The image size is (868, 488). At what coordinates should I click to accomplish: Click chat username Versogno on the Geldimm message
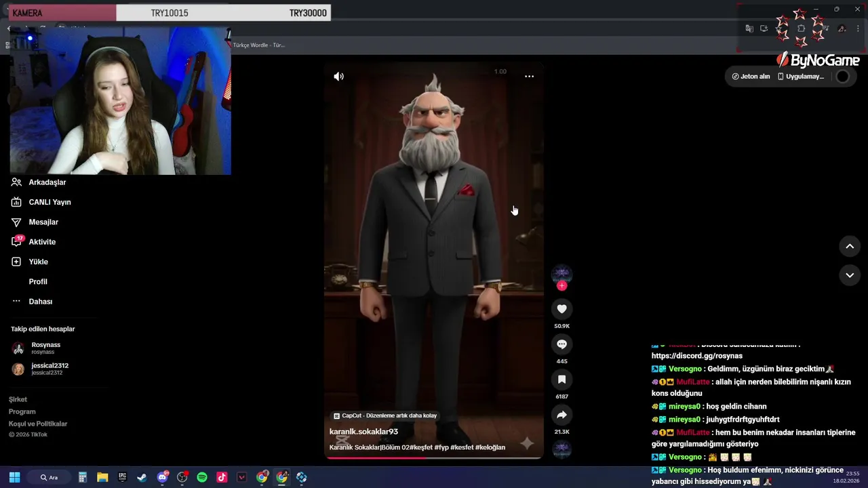pyautogui.click(x=685, y=369)
